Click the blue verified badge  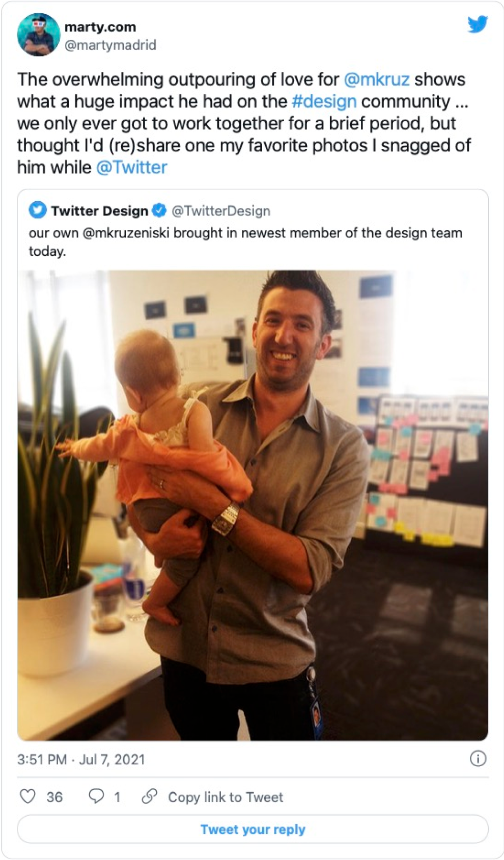pos(160,210)
